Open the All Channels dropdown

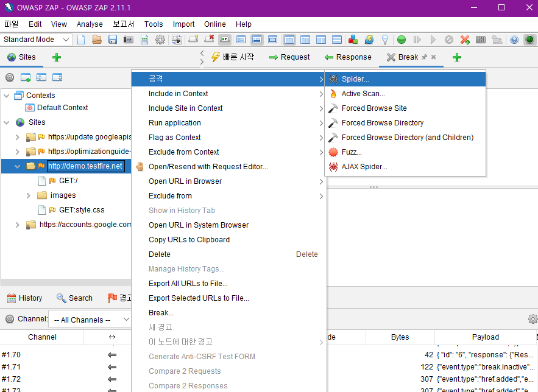pos(90,320)
